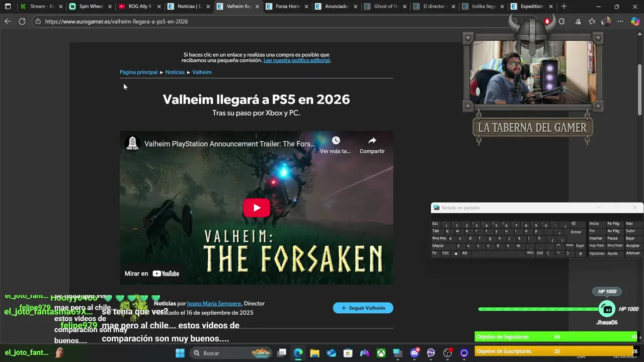Go back with the browser back arrow

coord(8,21)
